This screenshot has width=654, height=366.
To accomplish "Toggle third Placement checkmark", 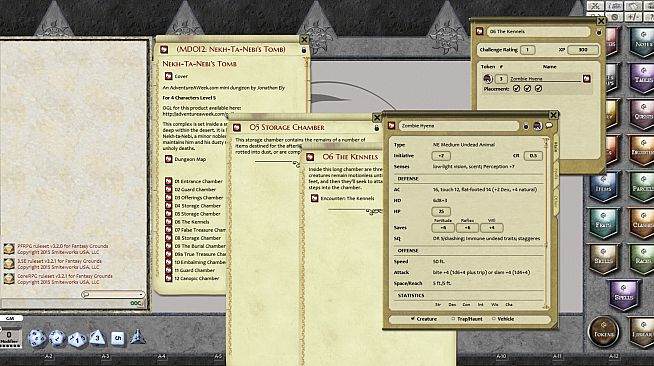I will pyautogui.click(x=538, y=88).
